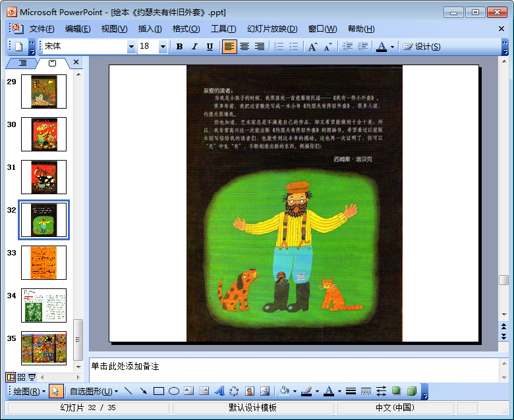Viewport: 514px width, 420px height.
Task: Select slide 31 thumbnail
Action: click(43, 177)
